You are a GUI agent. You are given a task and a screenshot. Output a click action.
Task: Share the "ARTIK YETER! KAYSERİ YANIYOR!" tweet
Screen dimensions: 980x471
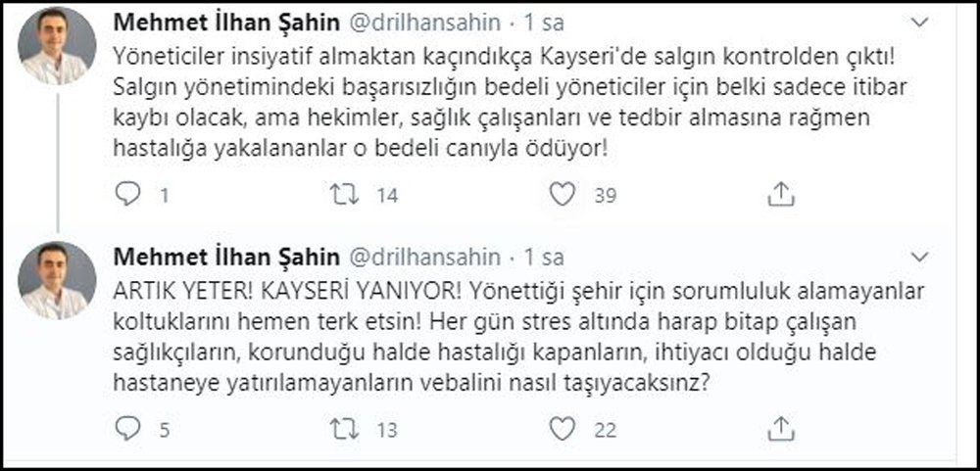click(780, 428)
